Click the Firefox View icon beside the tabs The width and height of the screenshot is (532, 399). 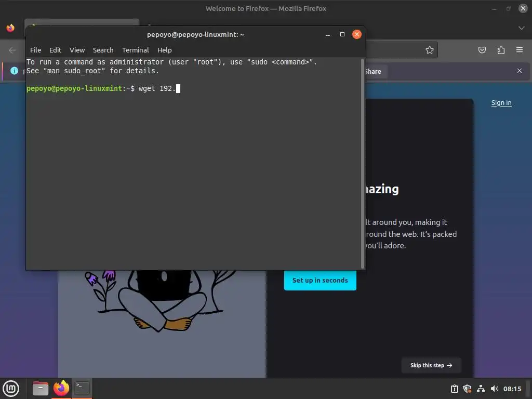pyautogui.click(x=10, y=28)
